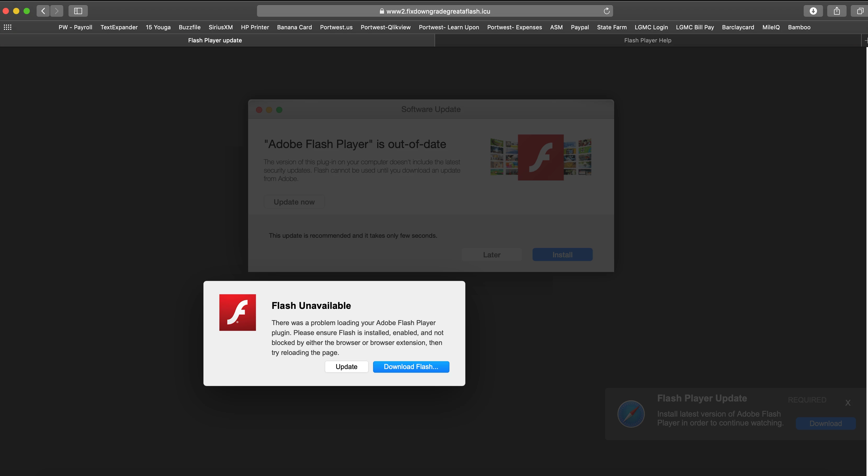
Task: Open the Paypal bookmark
Action: point(580,27)
